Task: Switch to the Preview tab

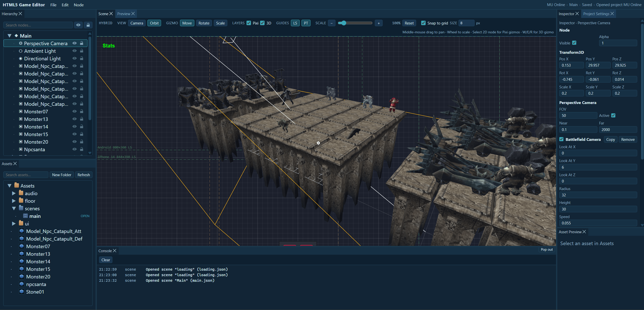Action: 124,14
